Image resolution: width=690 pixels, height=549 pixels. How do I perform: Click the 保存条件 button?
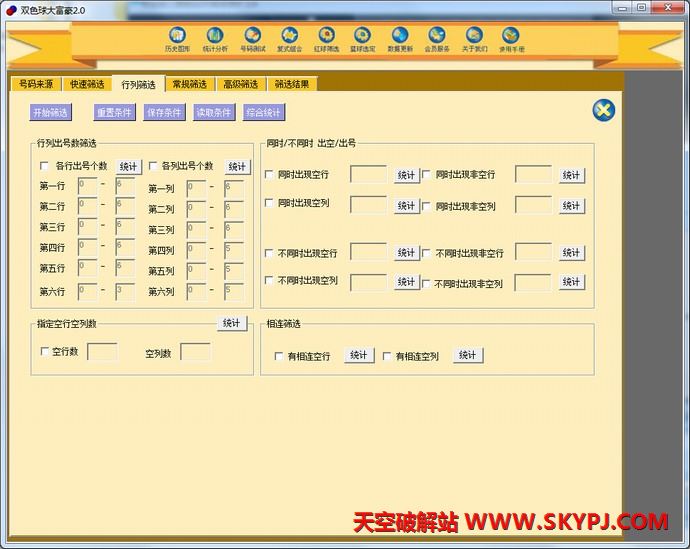point(164,112)
